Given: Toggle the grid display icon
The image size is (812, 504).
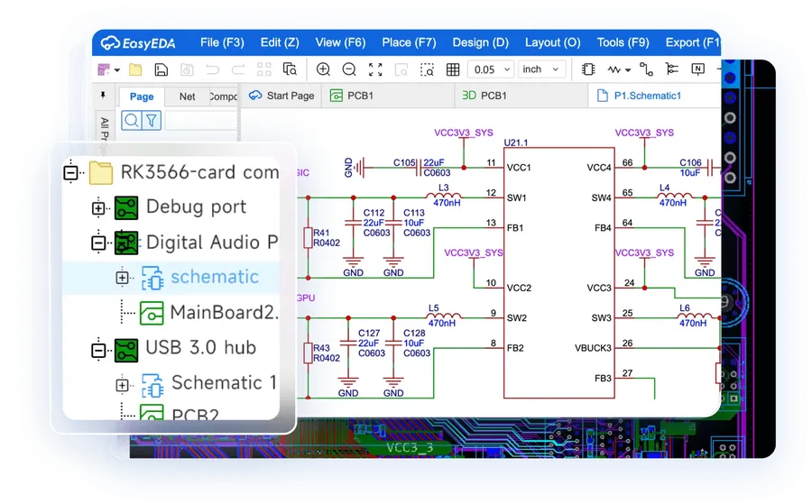Looking at the screenshot, I should 453,69.
